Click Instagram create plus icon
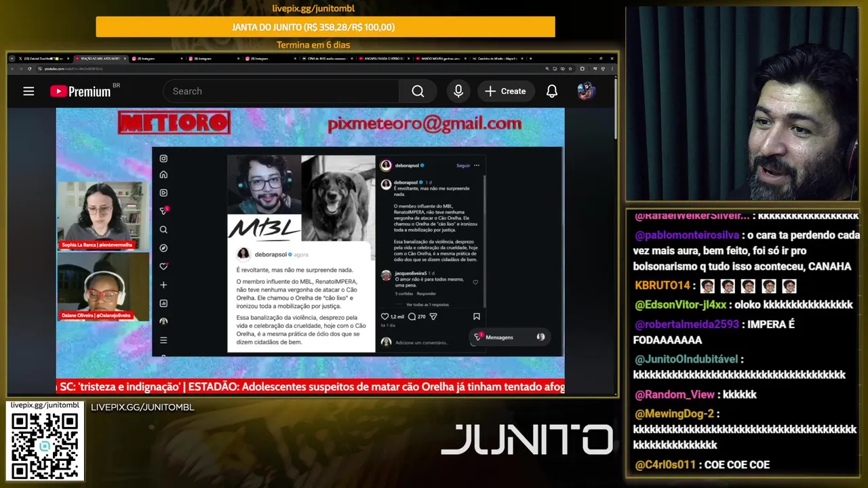The image size is (868, 488). tap(163, 285)
